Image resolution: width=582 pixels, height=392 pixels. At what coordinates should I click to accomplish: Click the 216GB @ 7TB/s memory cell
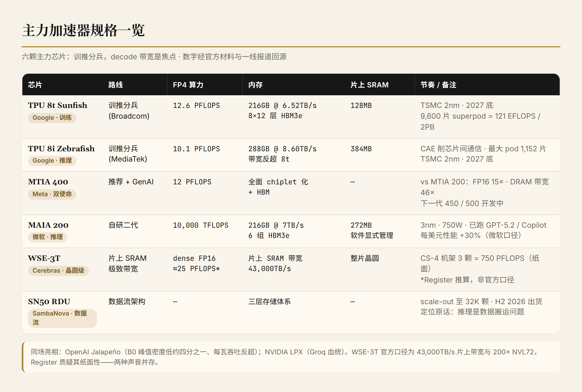[276, 230]
